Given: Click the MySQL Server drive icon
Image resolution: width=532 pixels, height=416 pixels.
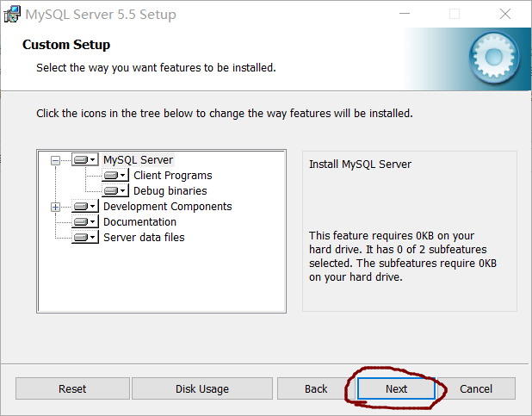Looking at the screenshot, I should [x=84, y=160].
